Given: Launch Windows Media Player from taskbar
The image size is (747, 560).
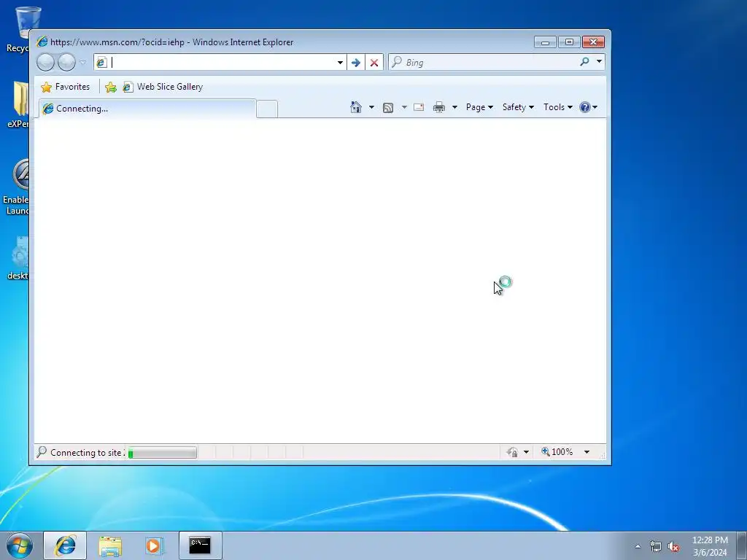Looking at the screenshot, I should pyautogui.click(x=154, y=546).
